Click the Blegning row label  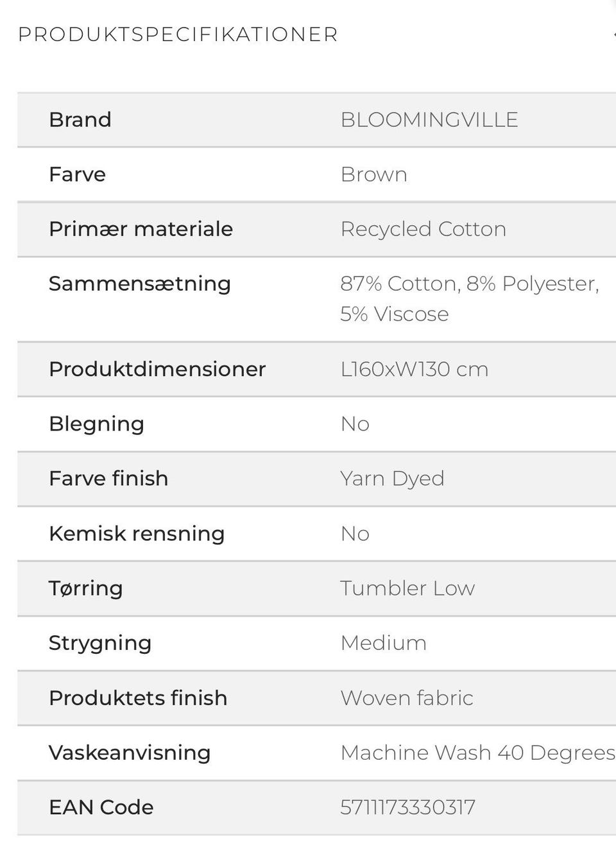(96, 424)
